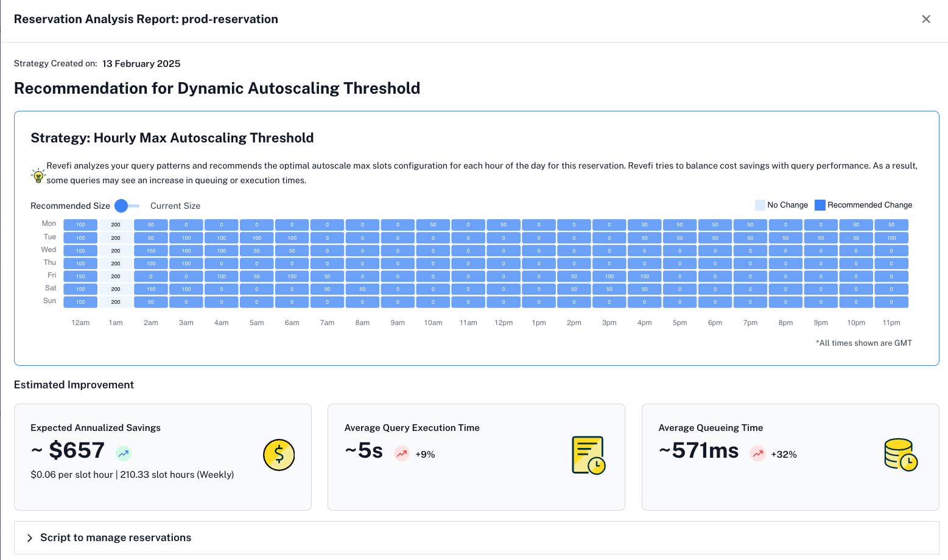Viewport: 948px width, 560px height.
Task: Click green trend arrow beside $657 savings
Action: coord(124,453)
